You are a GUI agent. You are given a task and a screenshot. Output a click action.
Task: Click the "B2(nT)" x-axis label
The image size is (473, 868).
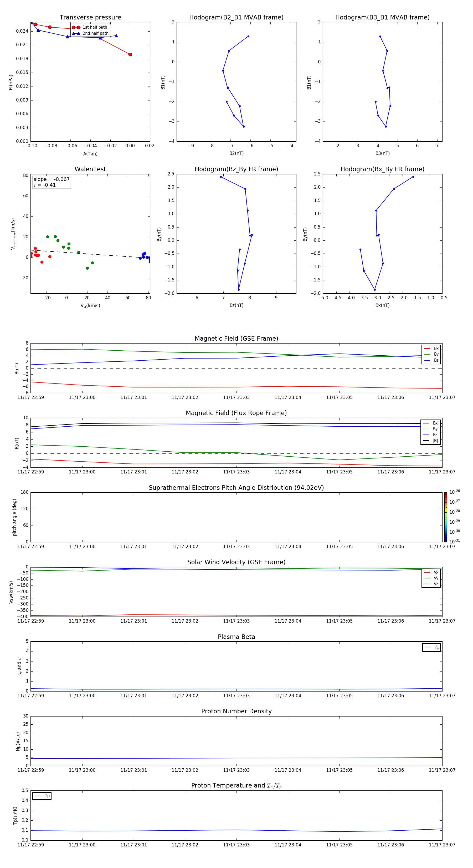[236, 153]
